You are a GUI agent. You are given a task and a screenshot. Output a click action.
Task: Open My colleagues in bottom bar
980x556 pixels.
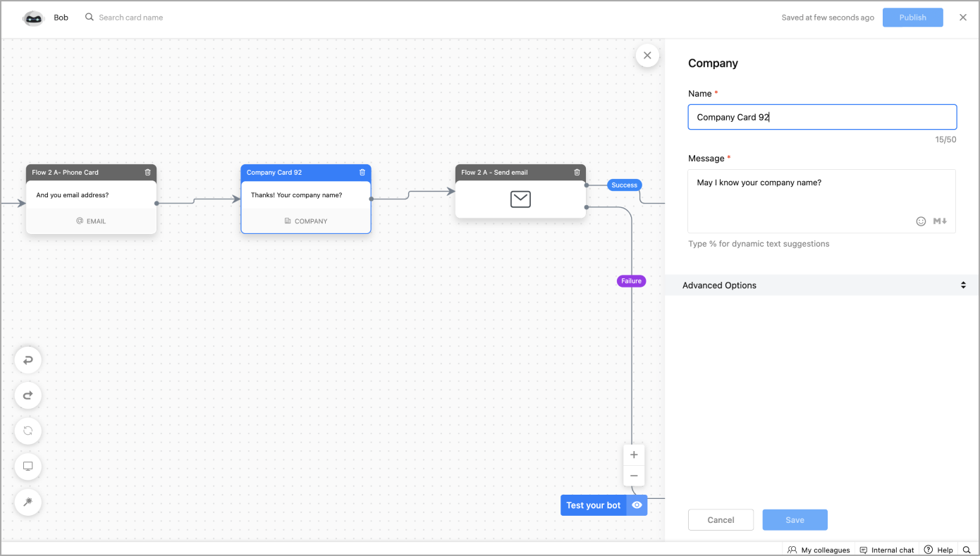point(819,550)
